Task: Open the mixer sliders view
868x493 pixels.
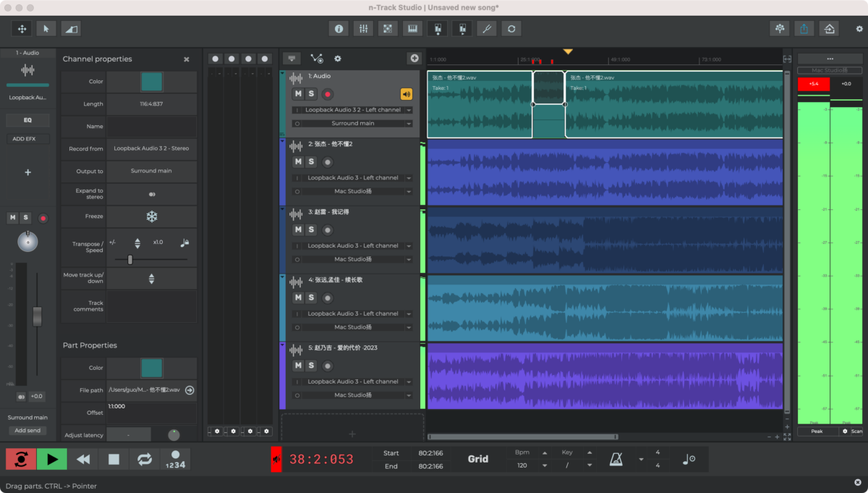Action: coord(363,28)
